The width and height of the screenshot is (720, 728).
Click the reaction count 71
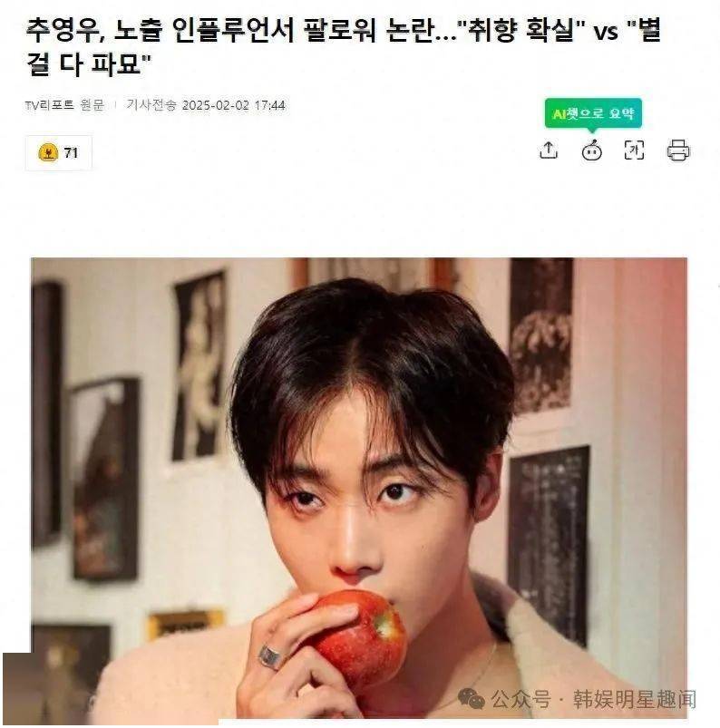(71, 152)
